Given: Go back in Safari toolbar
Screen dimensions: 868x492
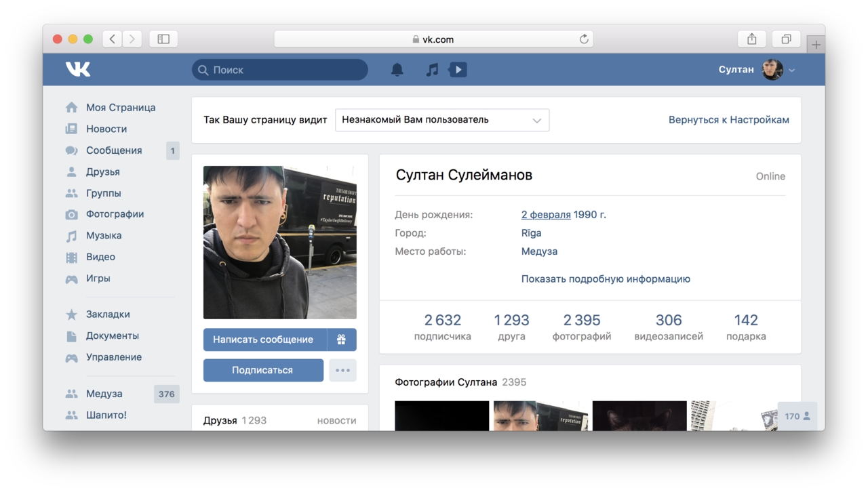Looking at the screenshot, I should tap(113, 39).
